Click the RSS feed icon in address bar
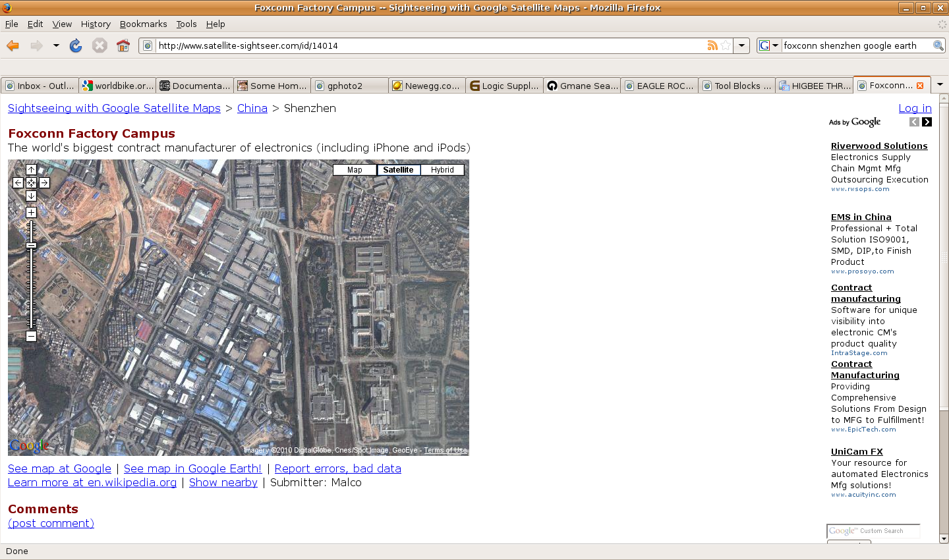The width and height of the screenshot is (949, 560). click(712, 45)
